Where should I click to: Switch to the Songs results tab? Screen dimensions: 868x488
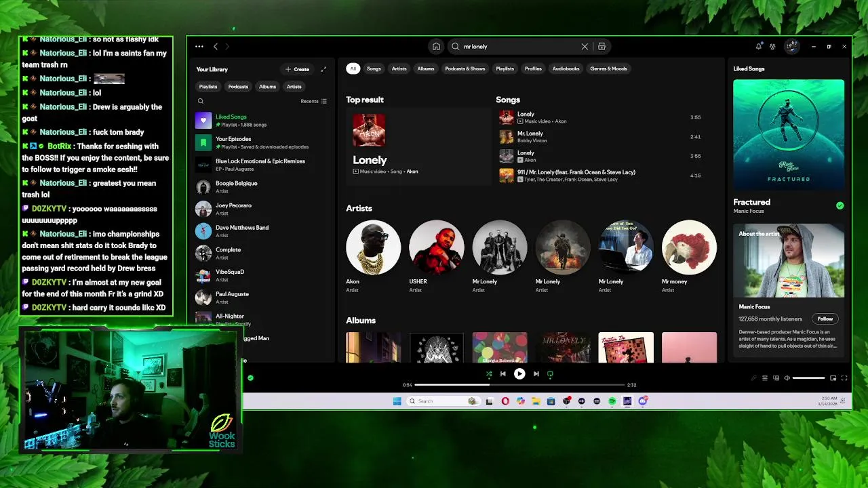coord(374,68)
